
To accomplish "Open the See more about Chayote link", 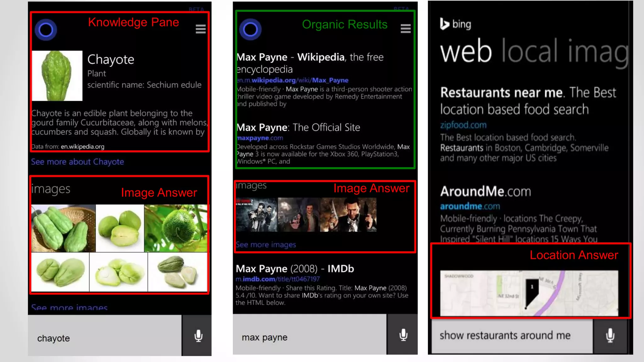I will [77, 162].
